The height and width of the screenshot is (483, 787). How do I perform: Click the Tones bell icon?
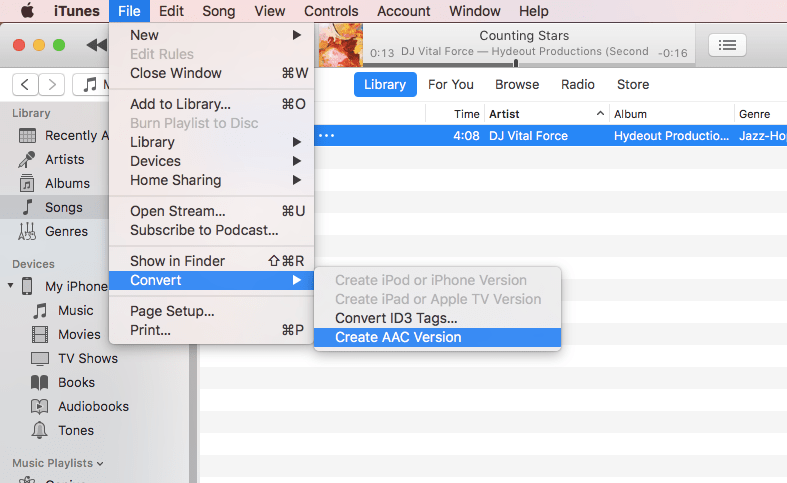tap(40, 430)
